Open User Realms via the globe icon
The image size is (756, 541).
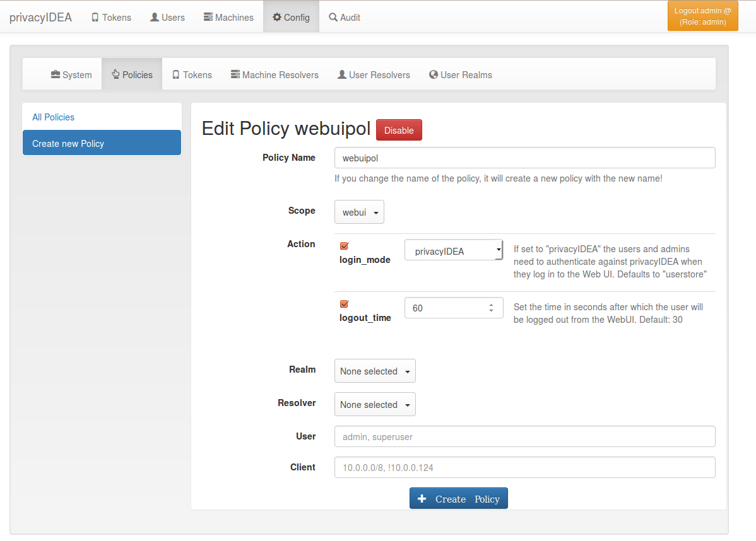tap(433, 74)
